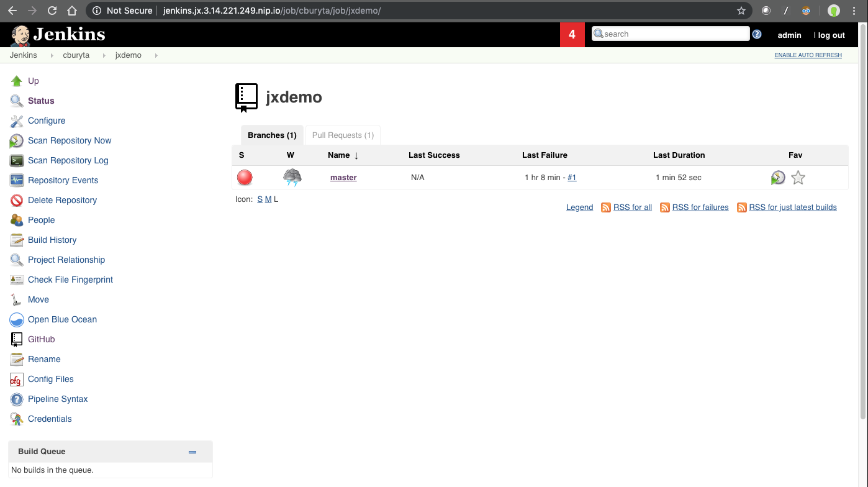The width and height of the screenshot is (868, 487).
Task: Click the Pipeline Syntax icon
Action: pos(17,399)
